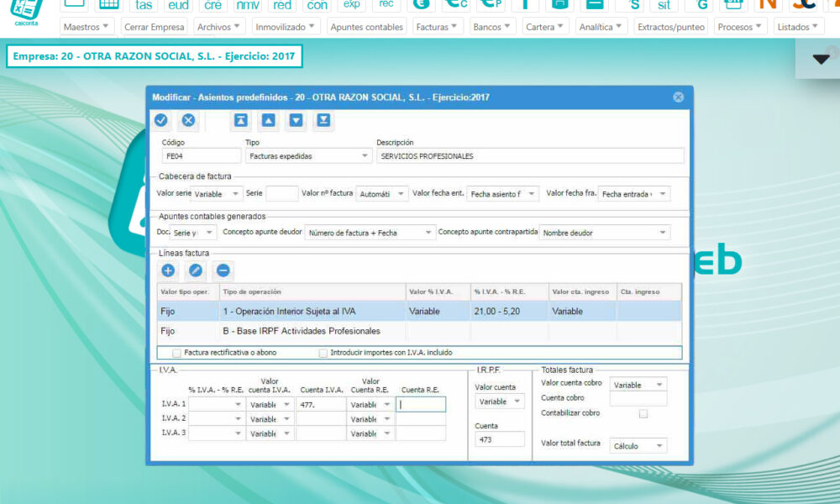Open the Listados menu
The height and width of the screenshot is (504, 840).
(x=798, y=27)
